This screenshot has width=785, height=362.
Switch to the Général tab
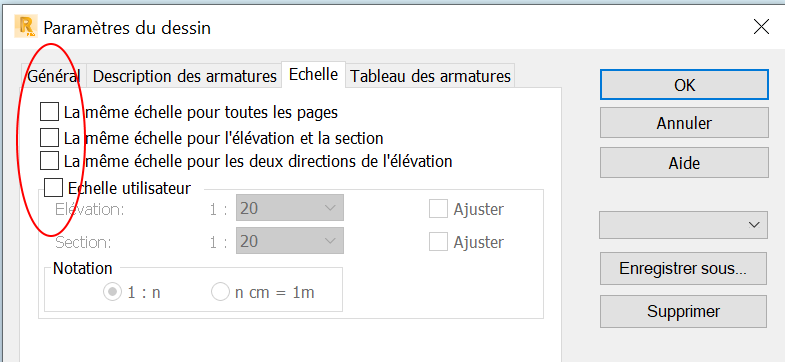click(54, 76)
